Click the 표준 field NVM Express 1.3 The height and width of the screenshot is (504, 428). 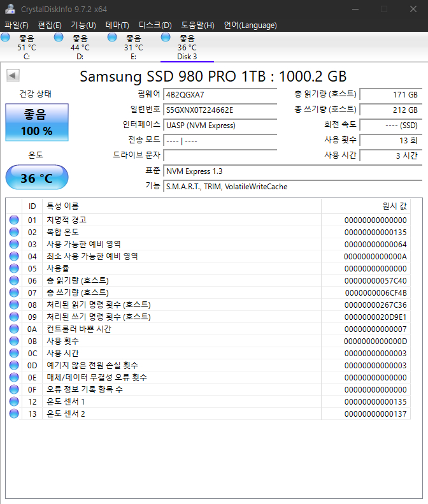[x=293, y=171]
